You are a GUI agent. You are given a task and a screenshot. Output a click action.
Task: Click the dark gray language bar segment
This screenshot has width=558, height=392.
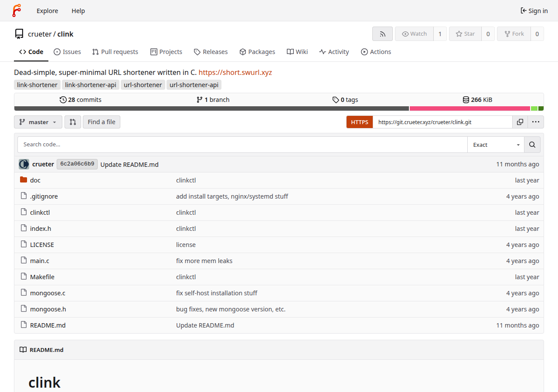211,108
